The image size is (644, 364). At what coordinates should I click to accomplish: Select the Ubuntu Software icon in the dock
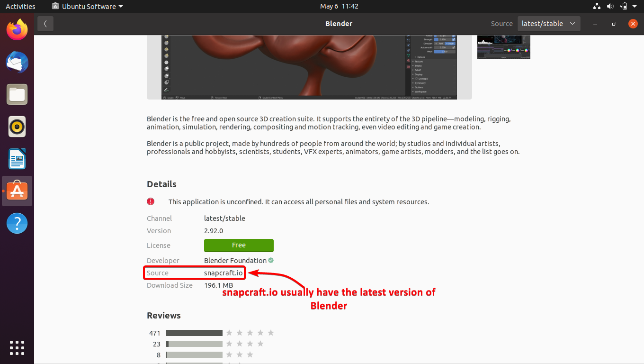[x=17, y=191]
